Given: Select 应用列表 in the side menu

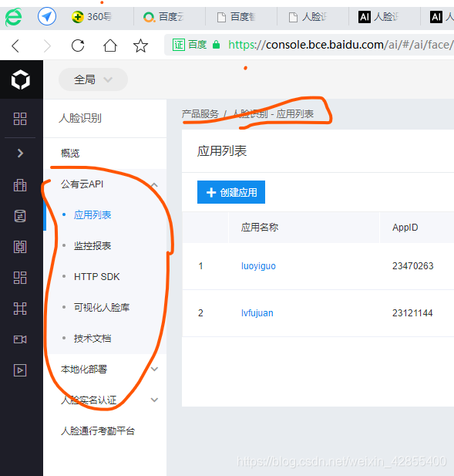Looking at the screenshot, I should pyautogui.click(x=92, y=215).
